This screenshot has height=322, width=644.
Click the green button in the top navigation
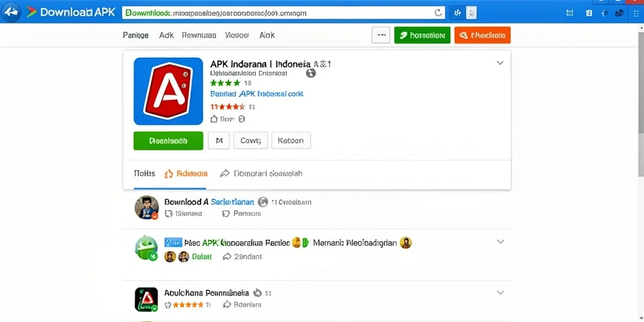tap(422, 35)
